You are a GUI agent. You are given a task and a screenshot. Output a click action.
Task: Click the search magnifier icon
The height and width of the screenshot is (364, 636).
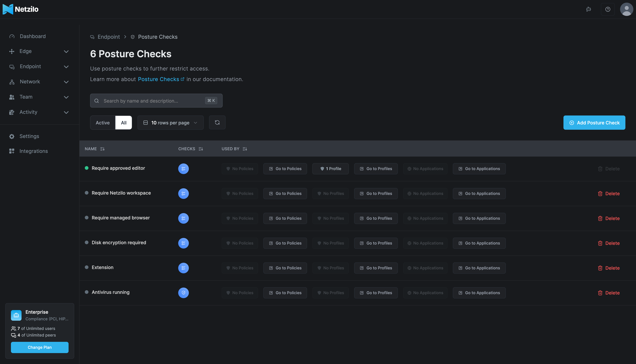[97, 101]
